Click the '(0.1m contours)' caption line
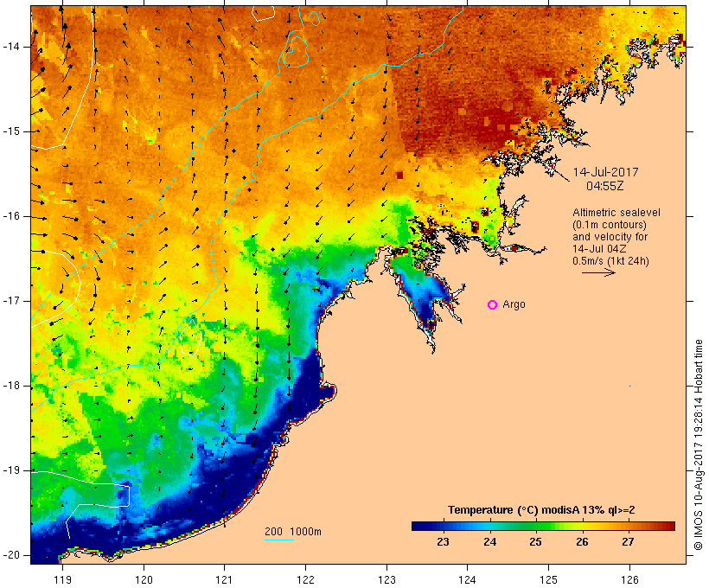Image resolution: width=709 pixels, height=588 pixels. tap(610, 225)
